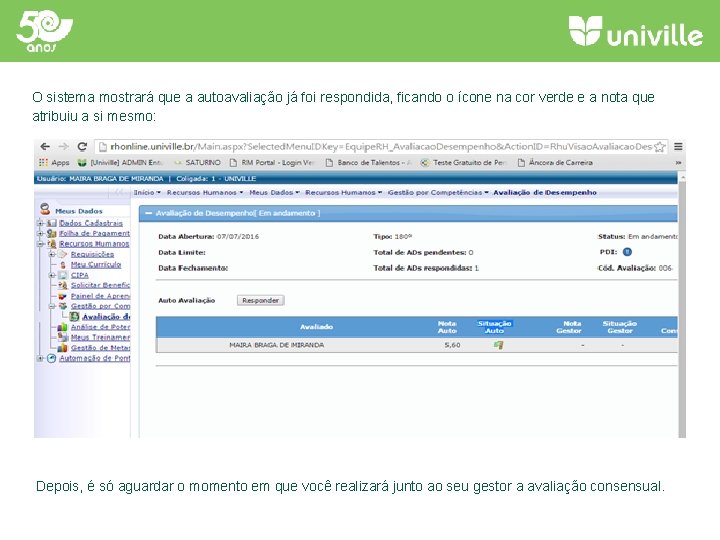
Task: Expand the Folha de Pagamento tree node
Action: [40, 233]
